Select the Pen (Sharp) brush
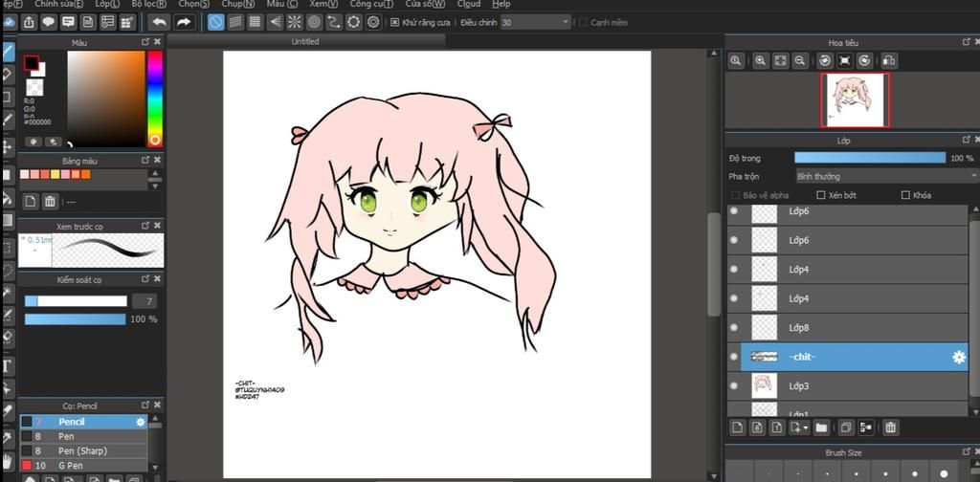Screen dimensions: 980x482 point(84,450)
